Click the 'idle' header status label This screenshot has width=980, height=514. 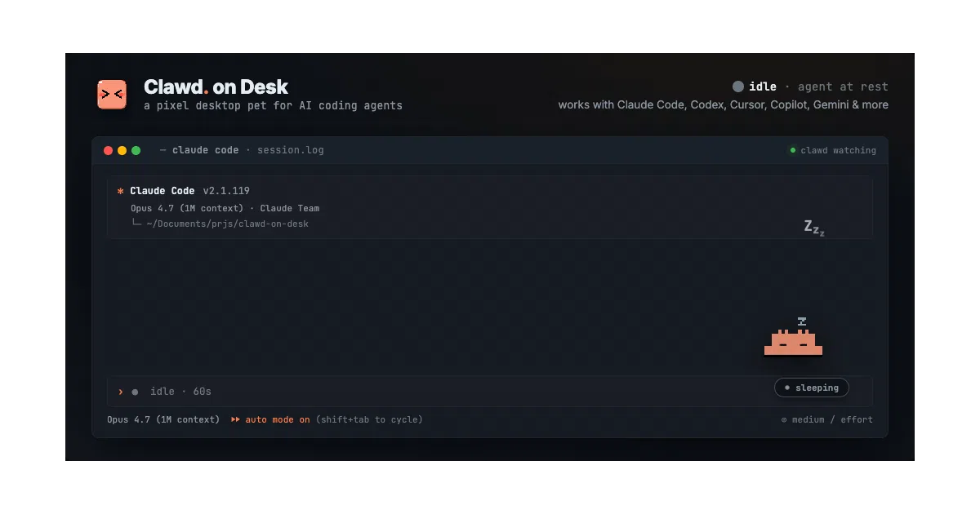pos(763,86)
